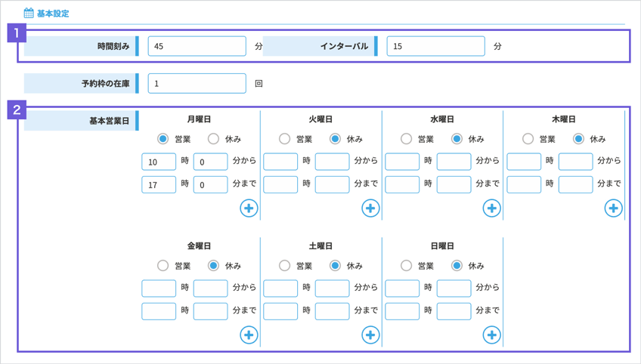This screenshot has height=364, width=641.
Task: Add a time slot for 月曜日
Action: click(249, 208)
